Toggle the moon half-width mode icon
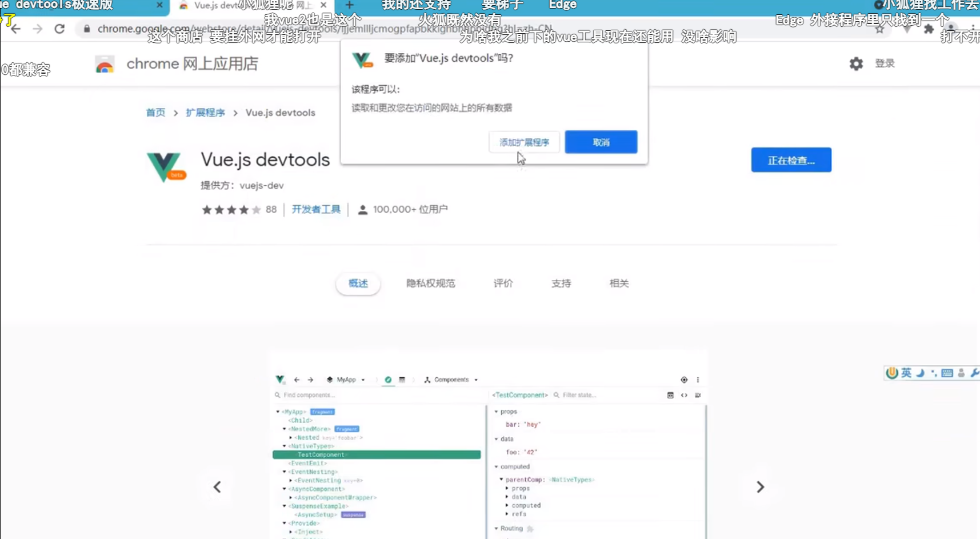980x539 pixels. pos(920,373)
